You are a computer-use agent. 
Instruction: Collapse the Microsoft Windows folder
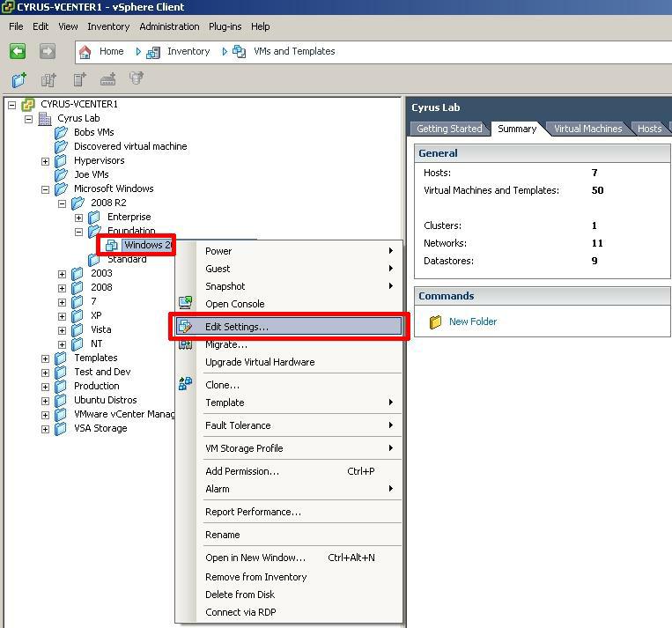(46, 189)
